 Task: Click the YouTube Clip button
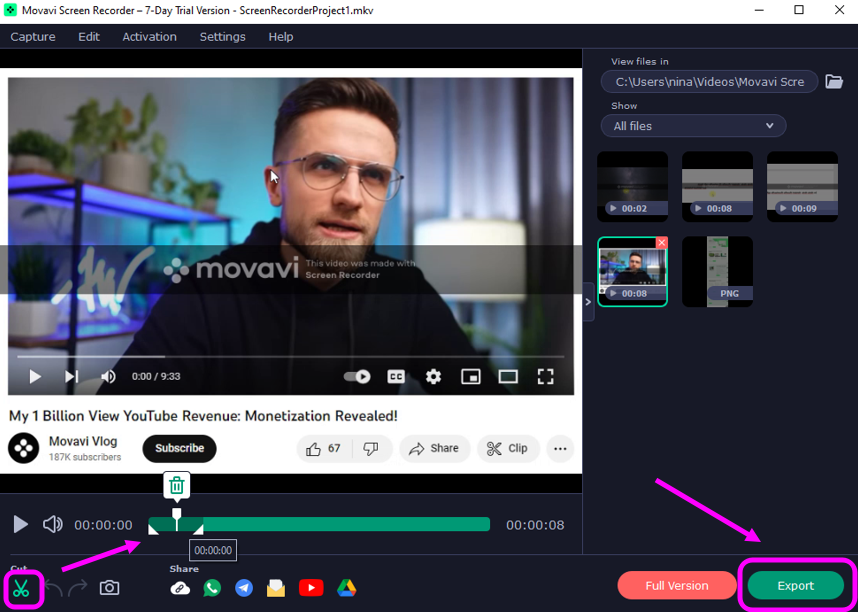tap(508, 449)
